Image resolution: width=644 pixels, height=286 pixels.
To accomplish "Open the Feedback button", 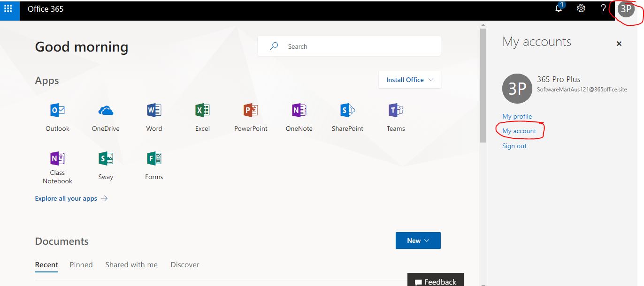I will pyautogui.click(x=436, y=280).
